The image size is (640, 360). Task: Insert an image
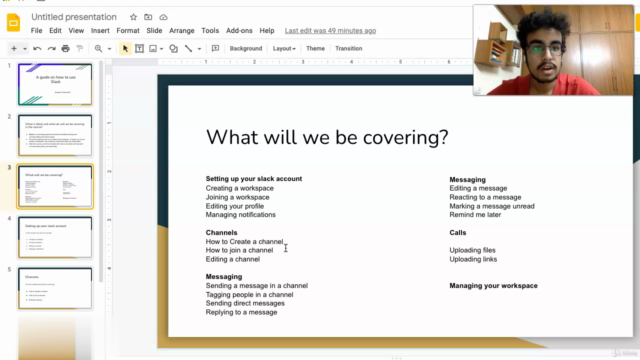(x=153, y=49)
